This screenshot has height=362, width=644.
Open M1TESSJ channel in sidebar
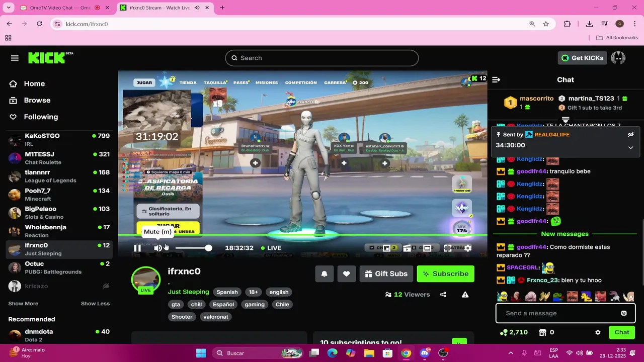click(59, 158)
